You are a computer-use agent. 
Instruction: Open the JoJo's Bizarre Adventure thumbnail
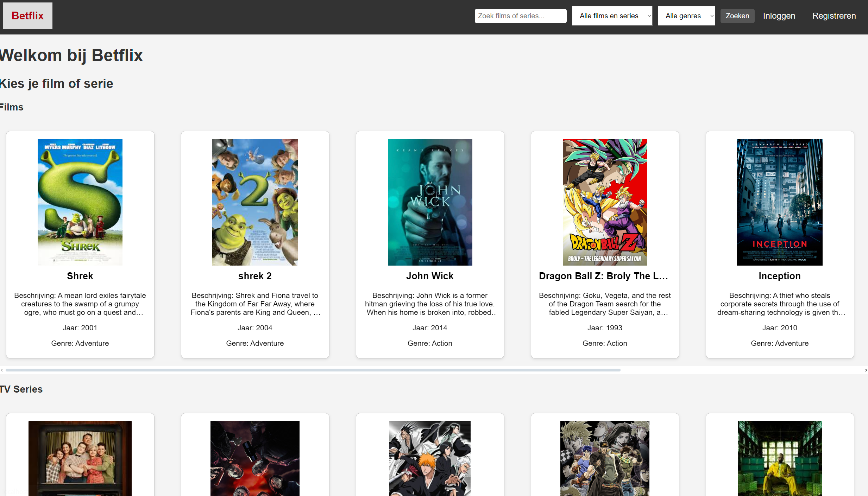(x=605, y=458)
